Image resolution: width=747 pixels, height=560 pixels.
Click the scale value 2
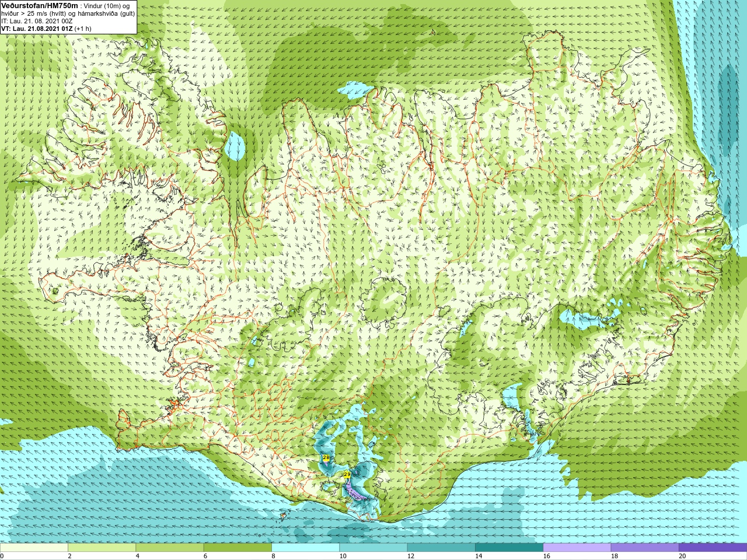pos(69,556)
